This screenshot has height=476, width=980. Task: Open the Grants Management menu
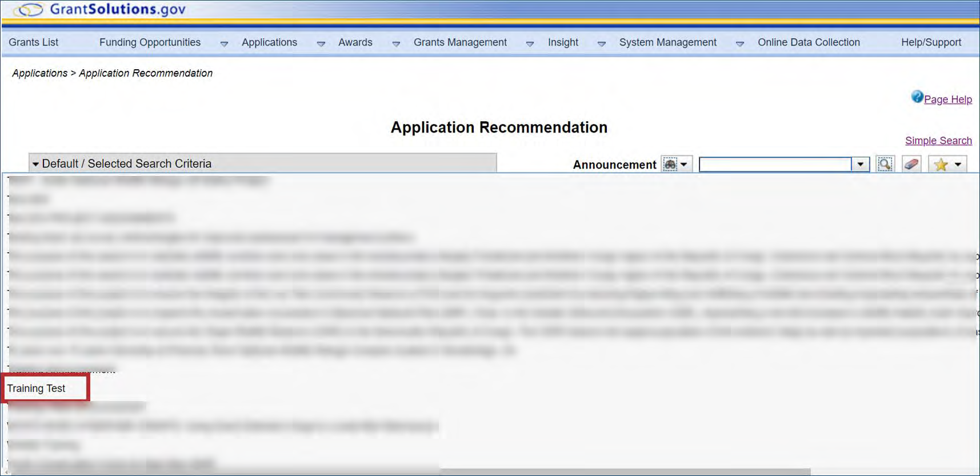pyautogui.click(x=460, y=42)
